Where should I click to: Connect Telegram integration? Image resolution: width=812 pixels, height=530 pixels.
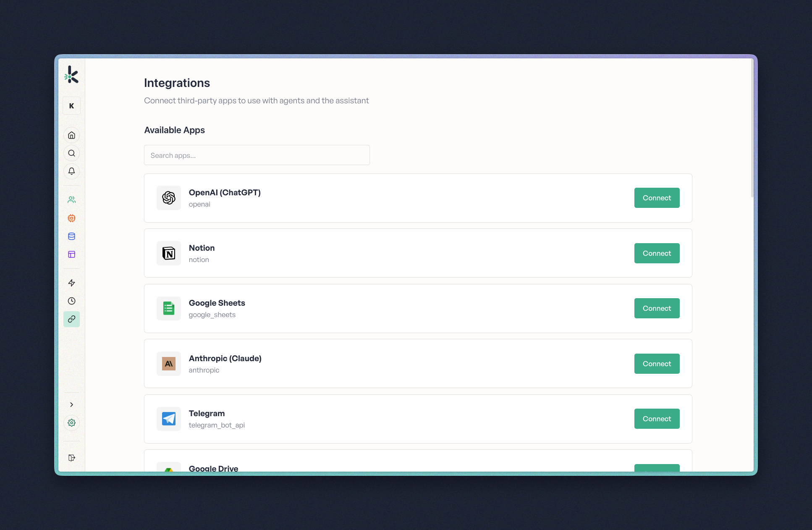coord(657,419)
